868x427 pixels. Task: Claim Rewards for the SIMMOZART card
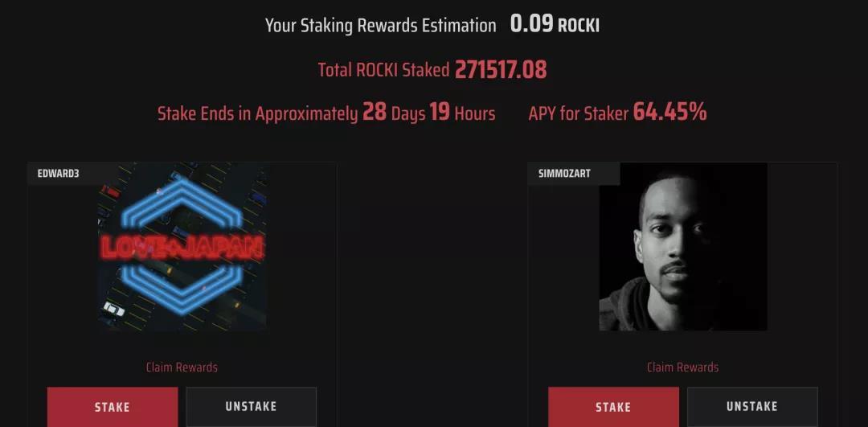click(682, 367)
